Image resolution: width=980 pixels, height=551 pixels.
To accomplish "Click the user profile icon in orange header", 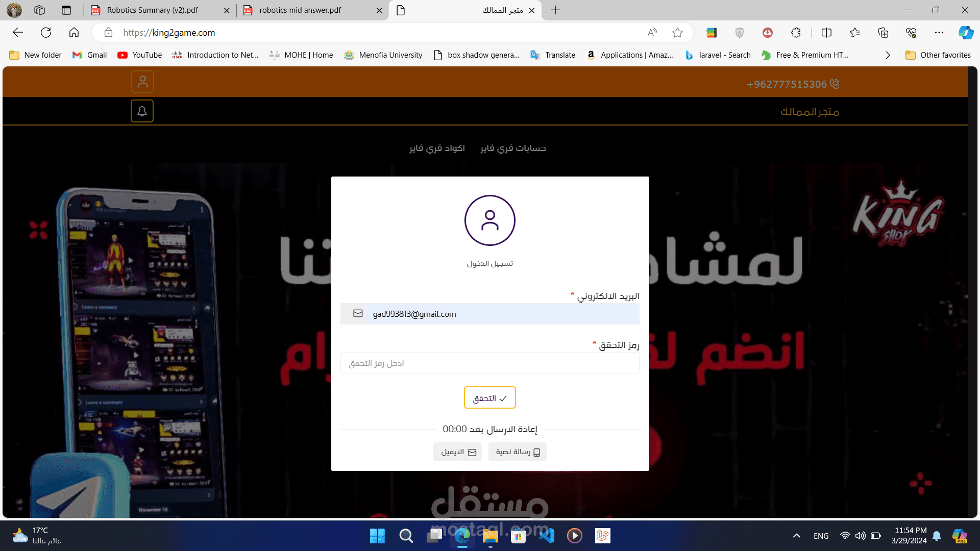I will pos(142,82).
